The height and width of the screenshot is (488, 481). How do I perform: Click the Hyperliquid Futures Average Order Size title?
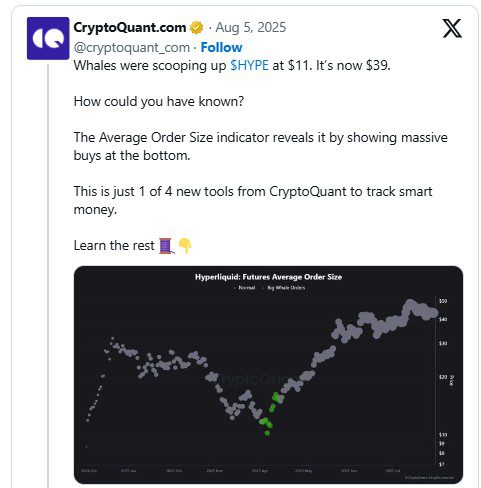[x=269, y=277]
